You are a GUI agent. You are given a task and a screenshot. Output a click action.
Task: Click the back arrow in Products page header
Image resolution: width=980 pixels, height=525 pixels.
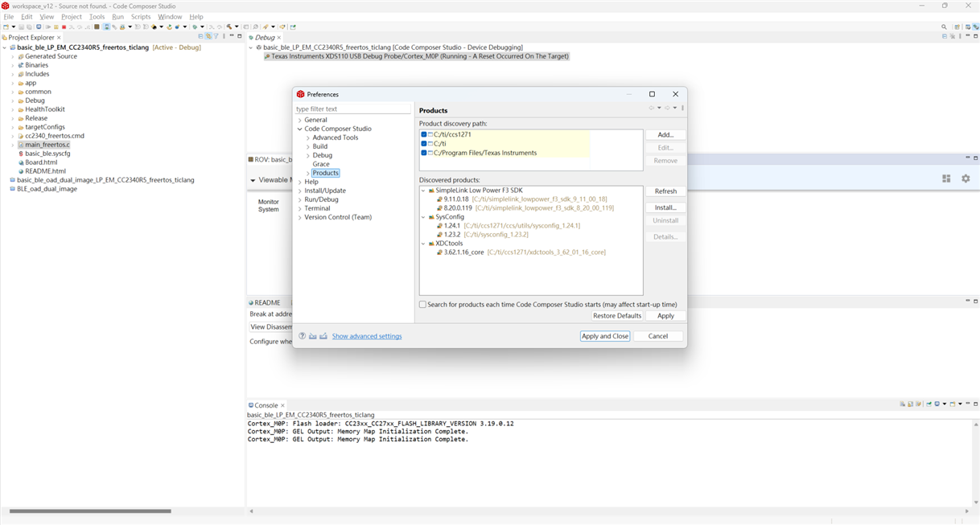(651, 108)
